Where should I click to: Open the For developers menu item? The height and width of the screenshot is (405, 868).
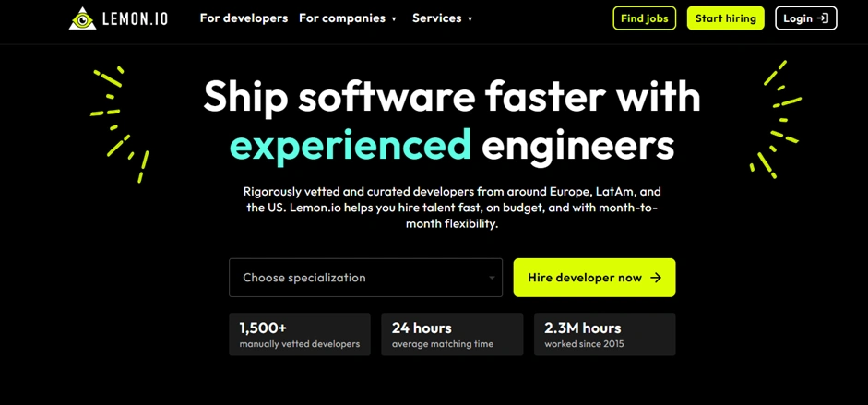pos(244,18)
